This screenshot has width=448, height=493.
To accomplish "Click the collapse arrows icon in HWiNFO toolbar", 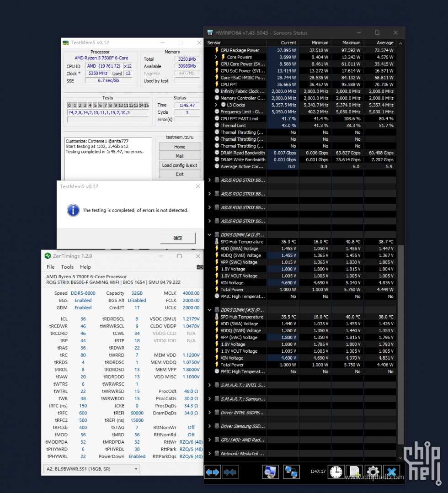I will coord(229,472).
